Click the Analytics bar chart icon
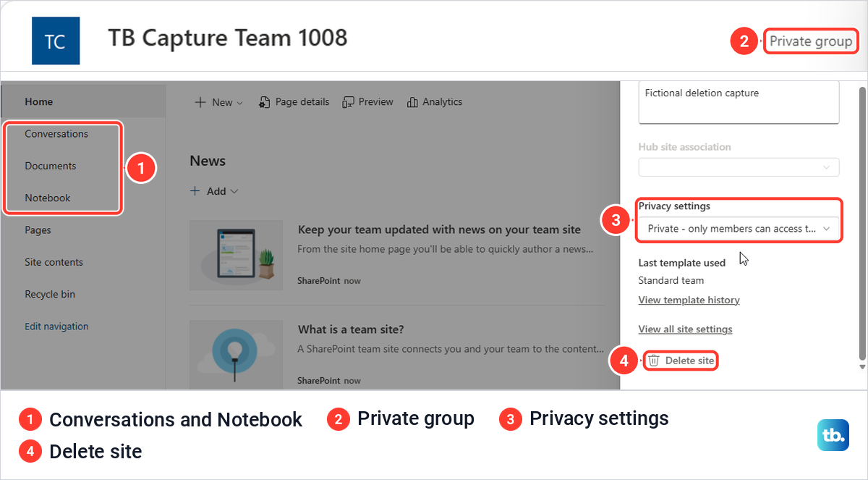Viewport: 868px width, 480px height. (x=412, y=102)
